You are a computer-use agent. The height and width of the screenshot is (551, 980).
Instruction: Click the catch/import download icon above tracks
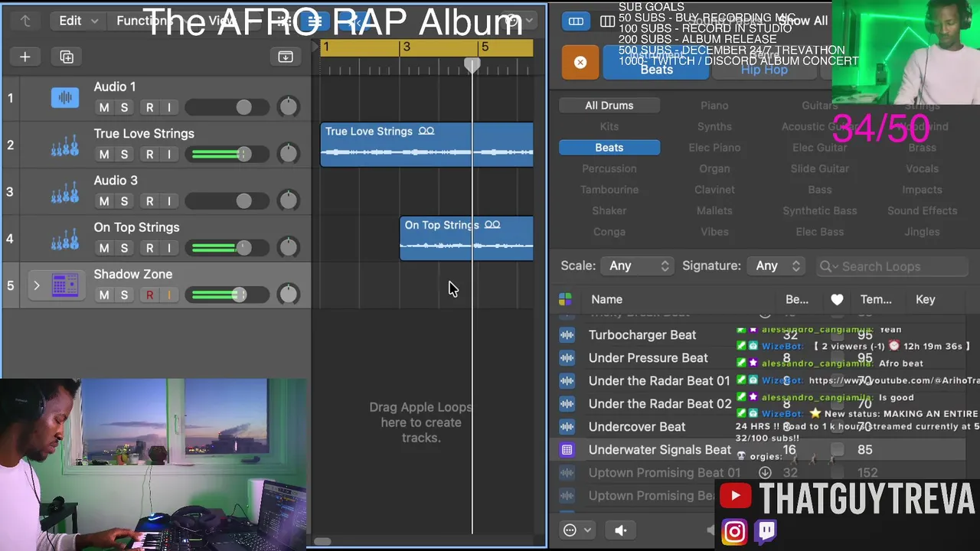[286, 57]
